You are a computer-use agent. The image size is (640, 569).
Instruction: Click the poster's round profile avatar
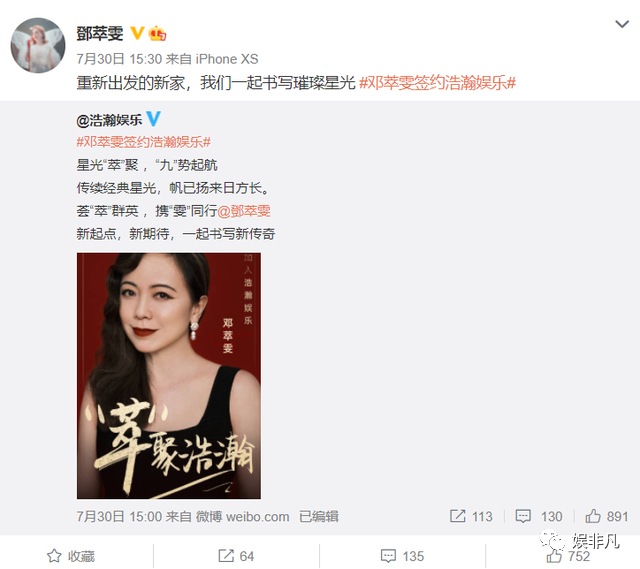coord(38,45)
